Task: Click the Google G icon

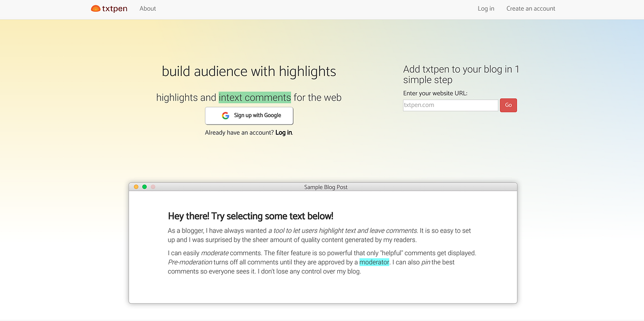Action: [x=225, y=116]
